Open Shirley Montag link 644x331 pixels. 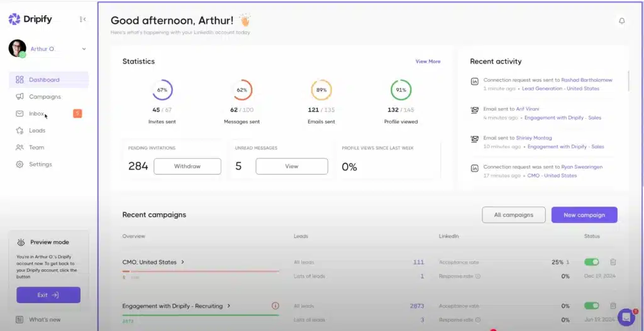point(534,138)
